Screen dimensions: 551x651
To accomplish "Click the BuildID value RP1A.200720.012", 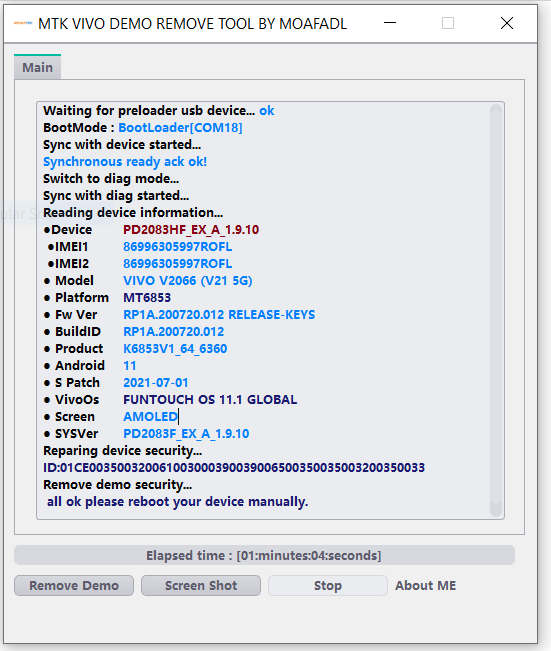I will point(174,332).
